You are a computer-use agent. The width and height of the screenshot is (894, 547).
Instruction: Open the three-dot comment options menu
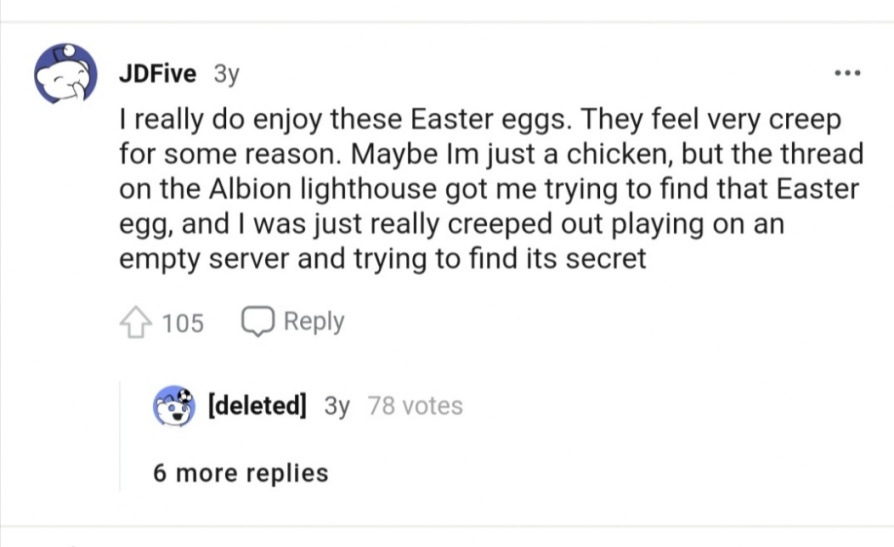click(846, 74)
